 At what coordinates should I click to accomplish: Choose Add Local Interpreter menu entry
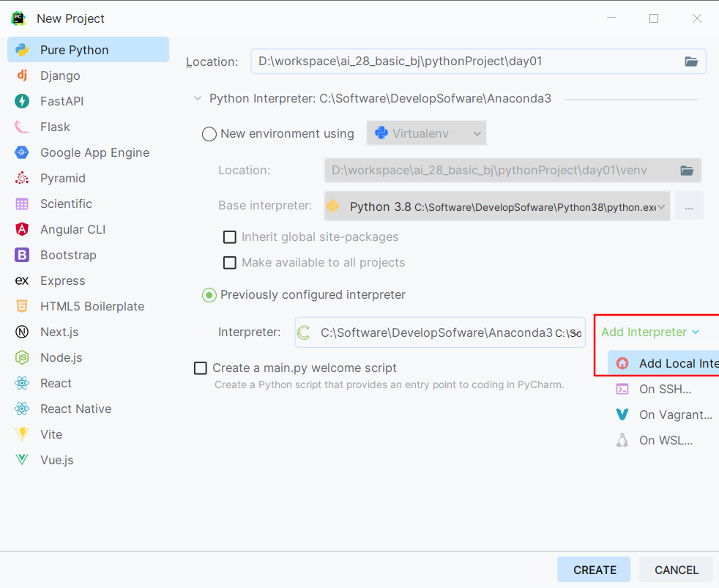(x=663, y=363)
